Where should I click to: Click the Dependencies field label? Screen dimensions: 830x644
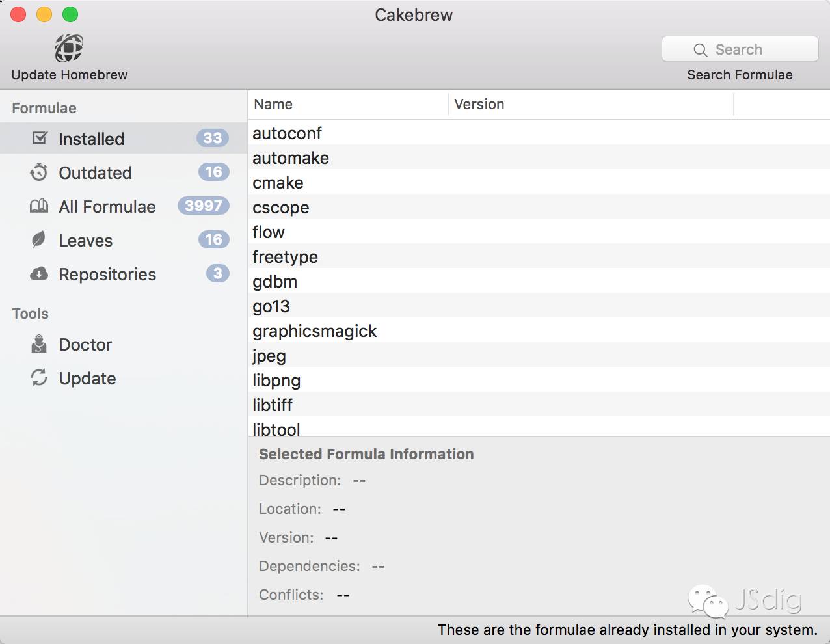point(310,566)
